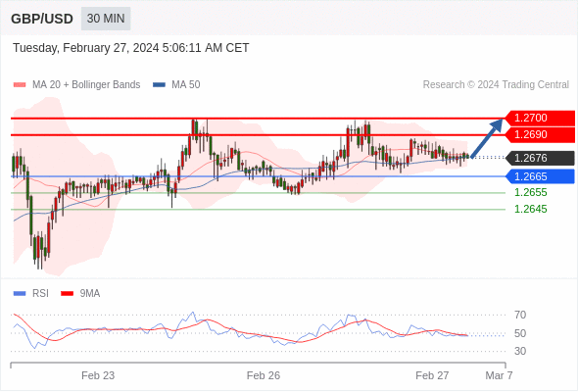Click the Feb 26 date axis label
This screenshot has height=392, width=578.
(x=264, y=375)
